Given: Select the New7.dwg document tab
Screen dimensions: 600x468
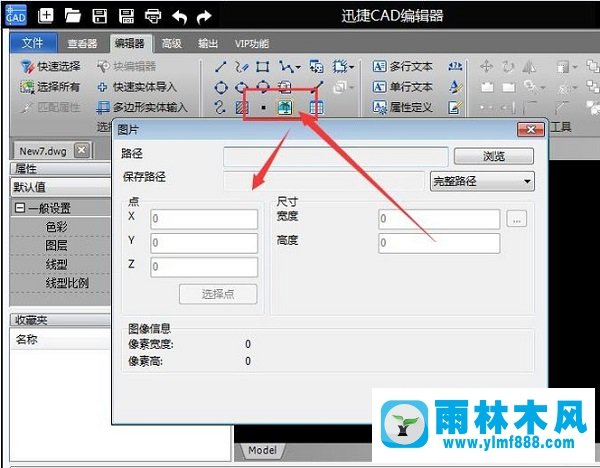Looking at the screenshot, I should point(43,151).
